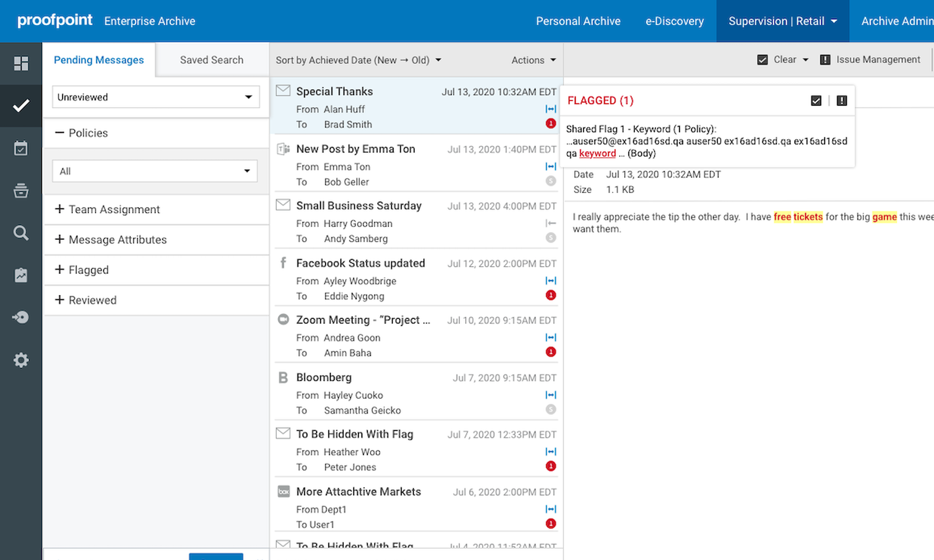This screenshot has width=934, height=560.
Task: Open Personal Archive in top navigation
Action: [578, 21]
